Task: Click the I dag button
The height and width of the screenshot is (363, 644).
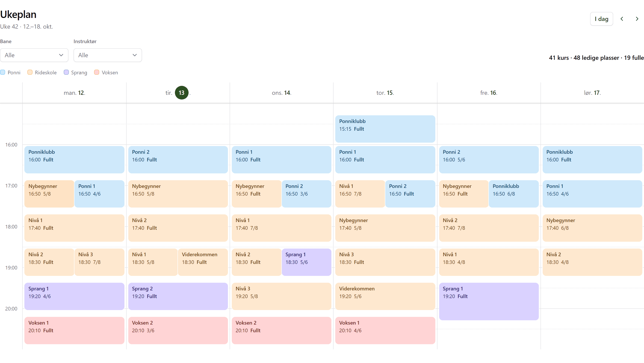Action: click(x=601, y=19)
